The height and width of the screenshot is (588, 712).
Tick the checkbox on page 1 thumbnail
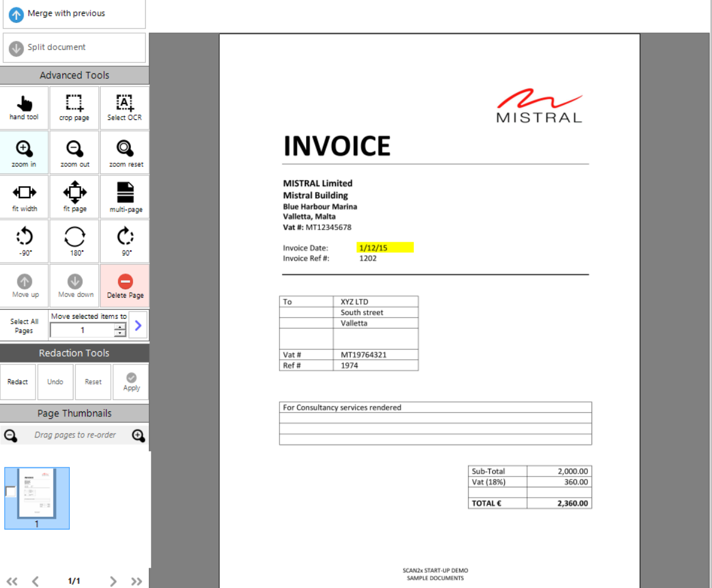tap(10, 491)
